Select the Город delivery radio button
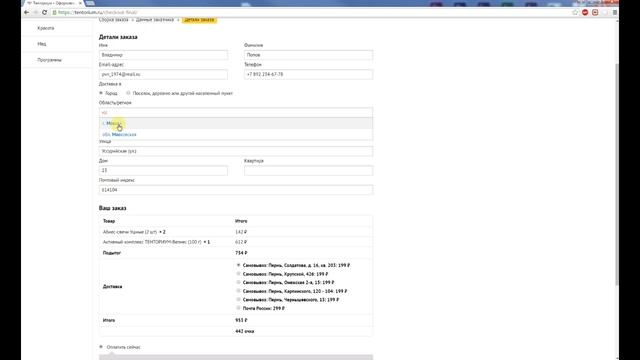The height and width of the screenshot is (360, 640). point(101,93)
